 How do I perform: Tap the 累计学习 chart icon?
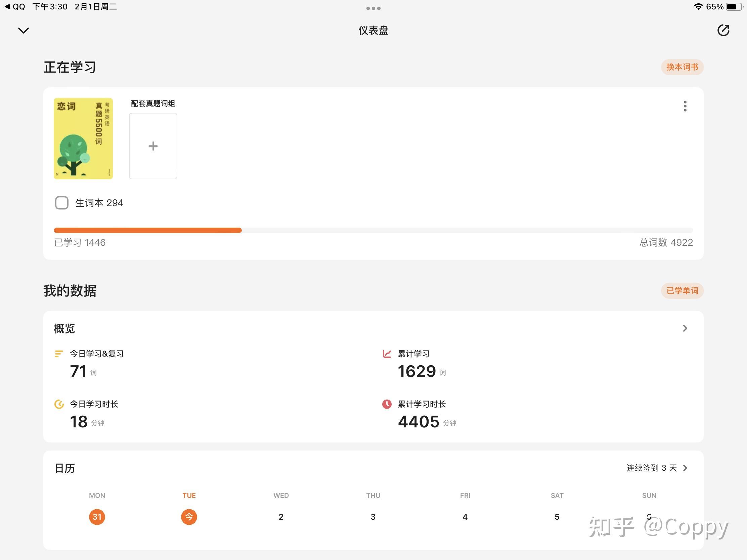point(387,354)
